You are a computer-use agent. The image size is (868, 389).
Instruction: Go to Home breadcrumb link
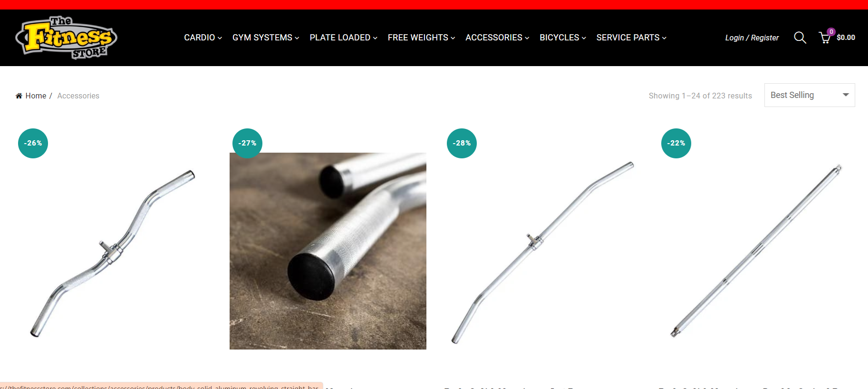(x=36, y=96)
